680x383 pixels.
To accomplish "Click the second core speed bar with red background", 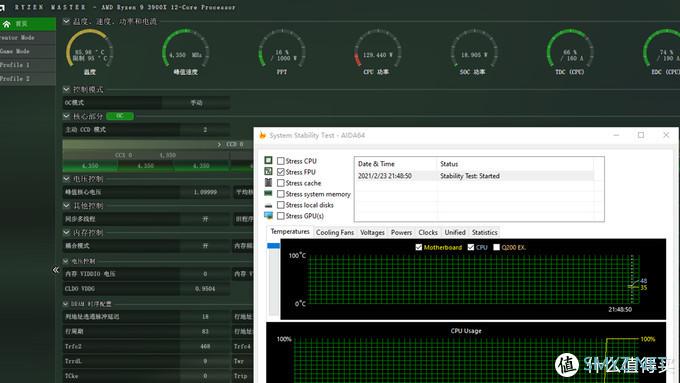I will pos(145,166).
